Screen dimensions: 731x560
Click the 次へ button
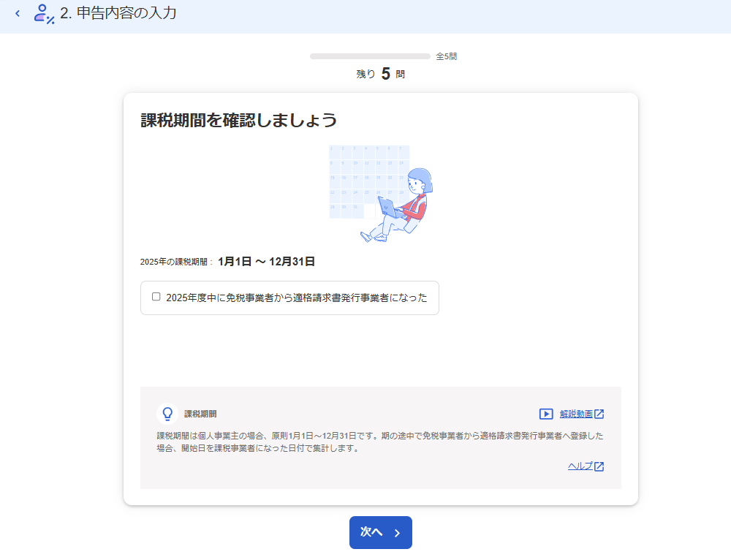pyautogui.click(x=380, y=532)
